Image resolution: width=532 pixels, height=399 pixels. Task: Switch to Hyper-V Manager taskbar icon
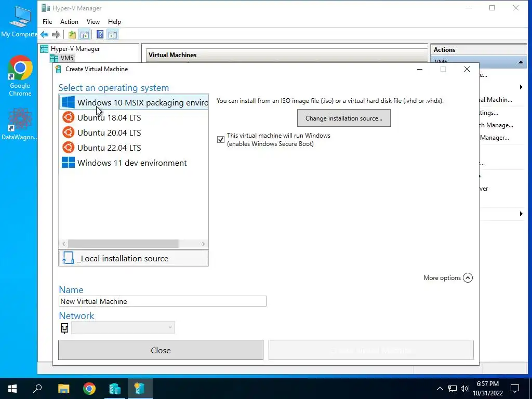coord(115,389)
